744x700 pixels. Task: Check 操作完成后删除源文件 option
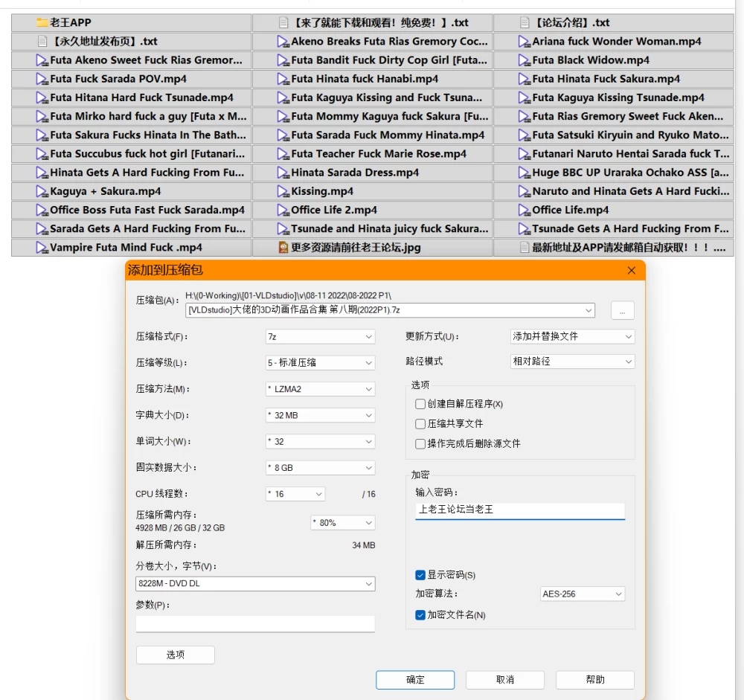tap(420, 443)
